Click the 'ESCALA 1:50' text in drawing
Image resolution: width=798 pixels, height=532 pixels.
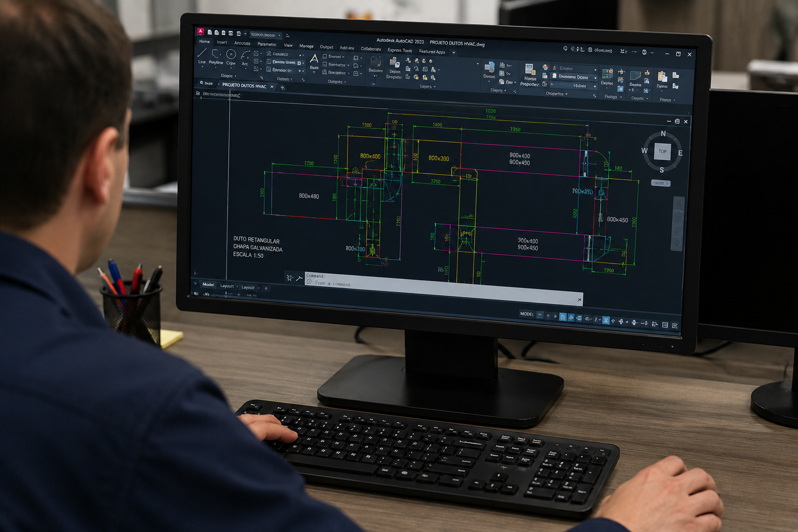(x=248, y=255)
